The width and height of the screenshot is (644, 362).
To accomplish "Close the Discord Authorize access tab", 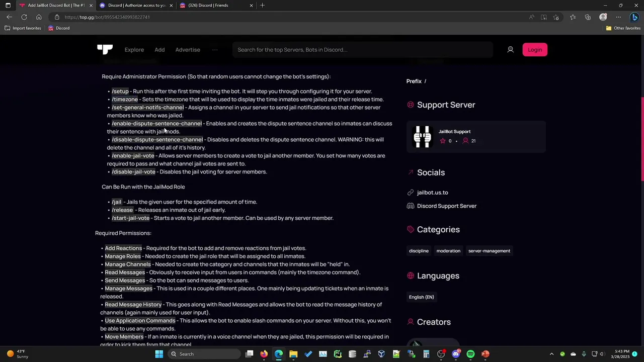I will pos(171,5).
